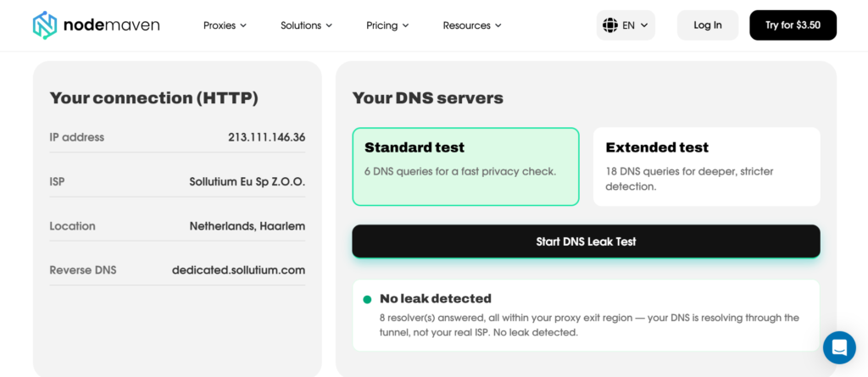Expand the Solutions menu
Screen dimensions: 868x377
click(x=306, y=25)
